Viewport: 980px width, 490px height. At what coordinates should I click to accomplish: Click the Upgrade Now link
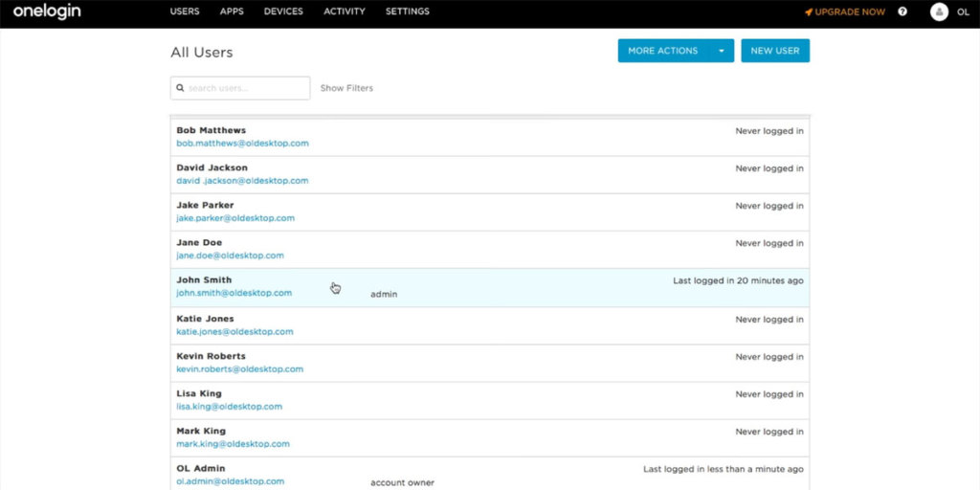point(850,12)
